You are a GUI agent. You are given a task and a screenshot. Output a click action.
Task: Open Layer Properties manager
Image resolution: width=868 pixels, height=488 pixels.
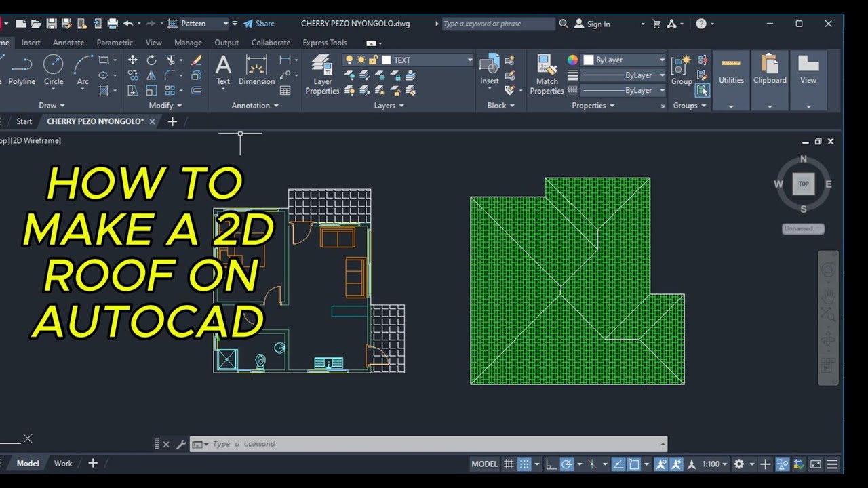click(322, 75)
